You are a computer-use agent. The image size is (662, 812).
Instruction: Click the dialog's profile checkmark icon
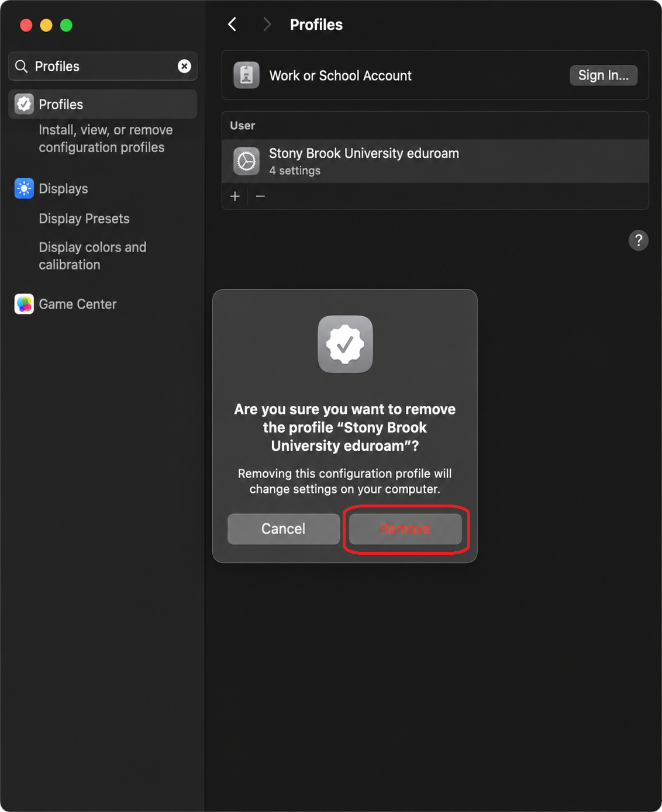pos(345,344)
